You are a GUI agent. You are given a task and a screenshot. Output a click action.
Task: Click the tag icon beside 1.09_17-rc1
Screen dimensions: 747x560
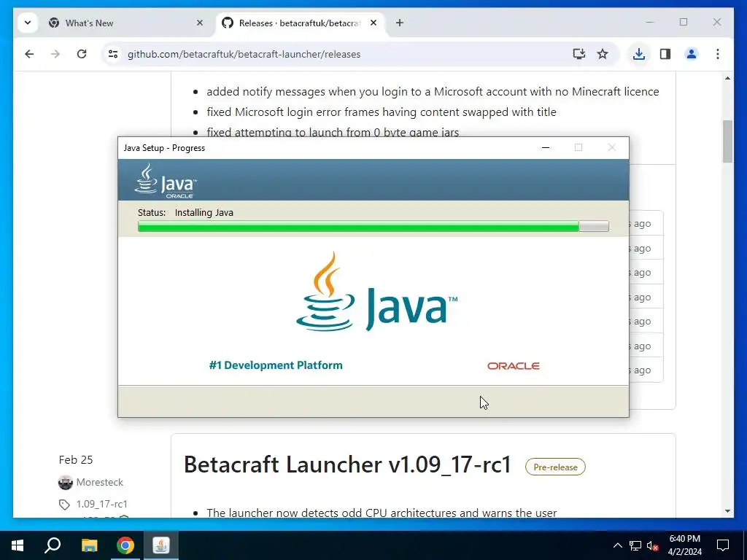[64, 505]
